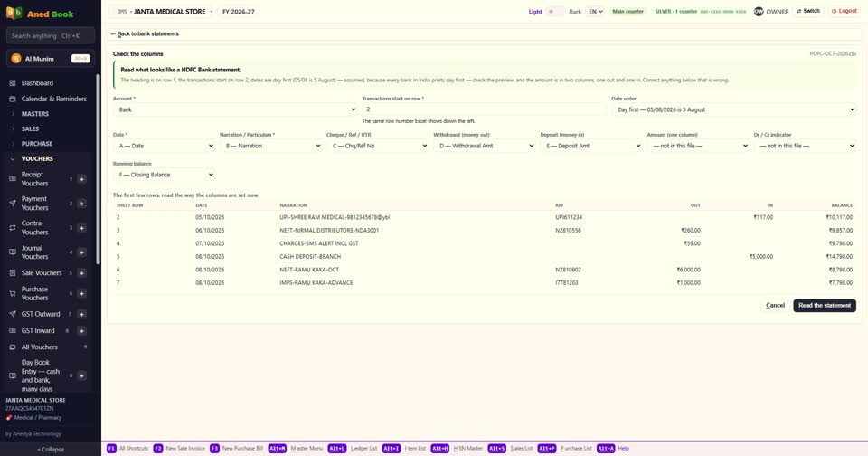This screenshot has width=868, height=456.
Task: Open the Account dropdown
Action: click(235, 109)
